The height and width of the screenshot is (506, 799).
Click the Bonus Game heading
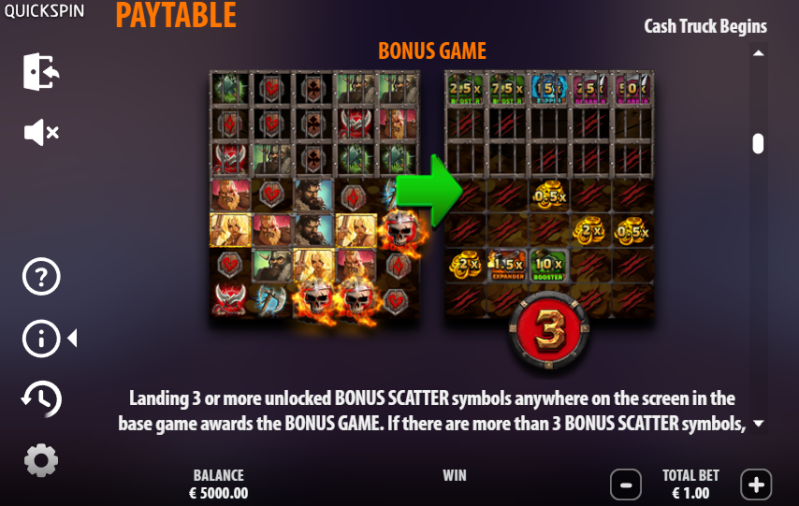click(x=432, y=51)
